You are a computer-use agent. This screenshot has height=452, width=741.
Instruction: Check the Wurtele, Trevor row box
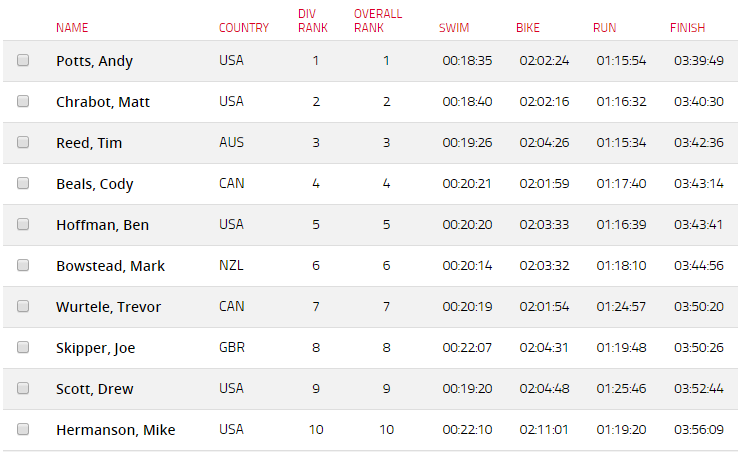click(23, 306)
